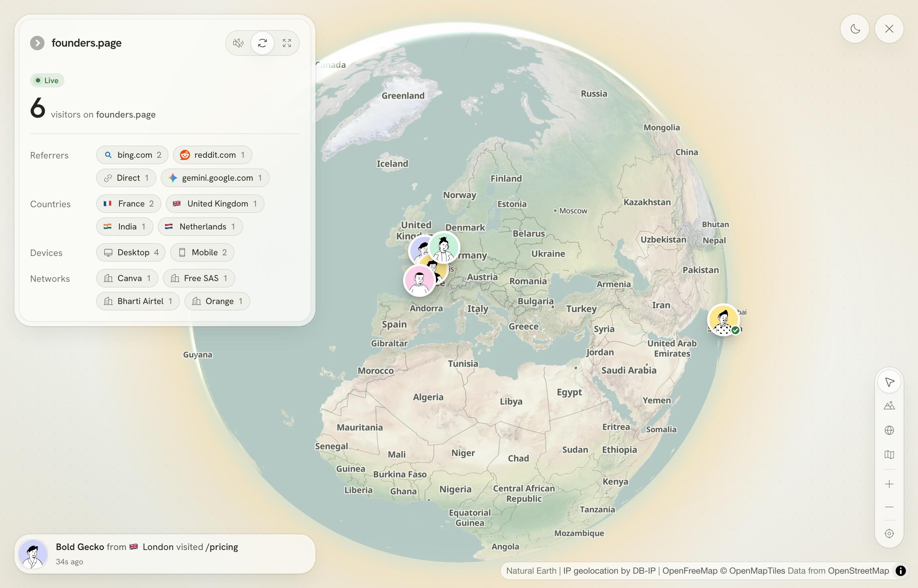Select United Kingdom country chip
The width and height of the screenshot is (918, 588).
click(x=214, y=204)
